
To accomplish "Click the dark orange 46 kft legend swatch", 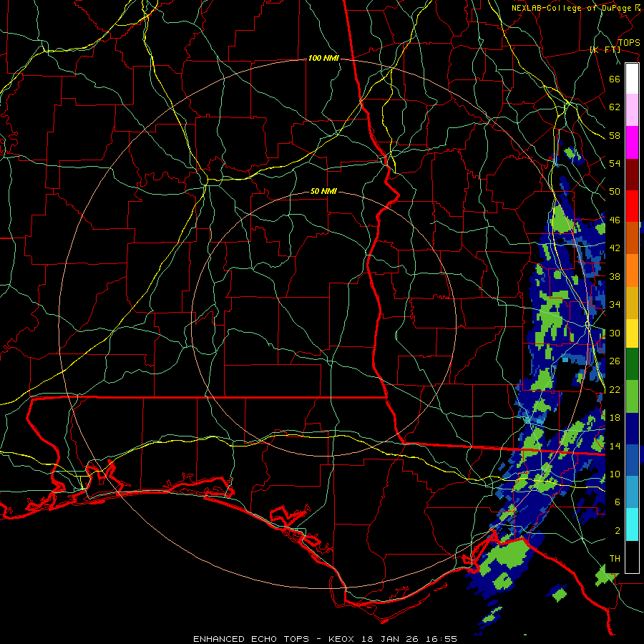I will tap(632, 238).
